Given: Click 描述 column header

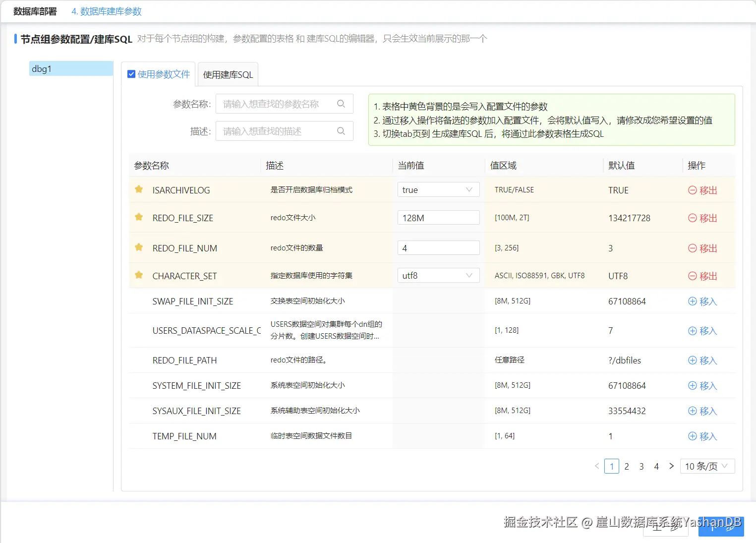Looking at the screenshot, I should click(x=275, y=166).
